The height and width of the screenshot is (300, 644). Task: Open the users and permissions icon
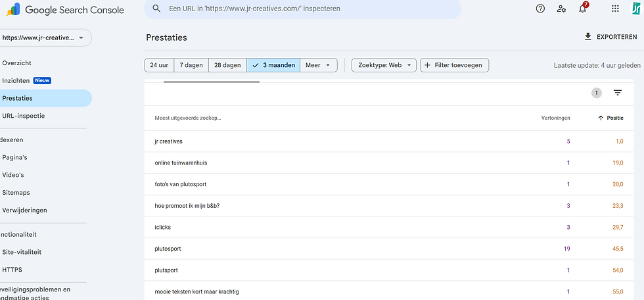tap(561, 9)
